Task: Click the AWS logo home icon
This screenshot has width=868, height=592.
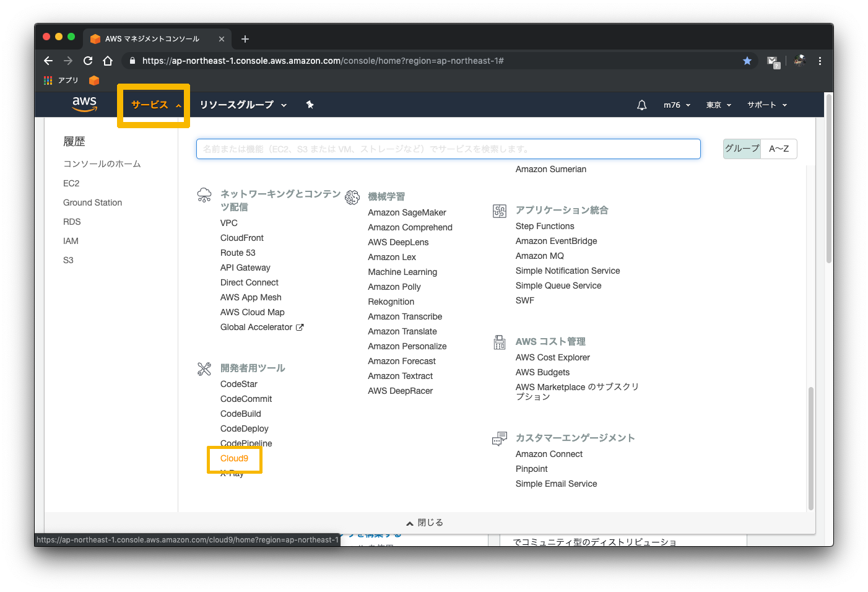Action: (85, 104)
